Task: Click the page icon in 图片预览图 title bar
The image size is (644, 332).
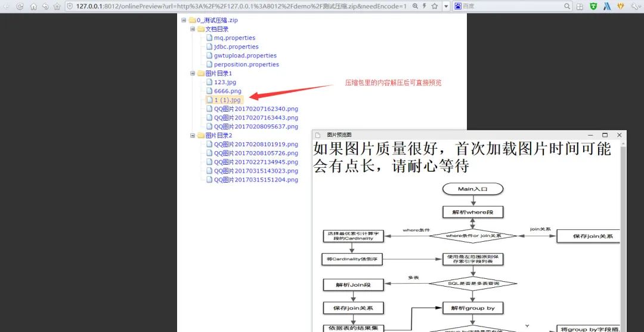Action: [x=317, y=135]
